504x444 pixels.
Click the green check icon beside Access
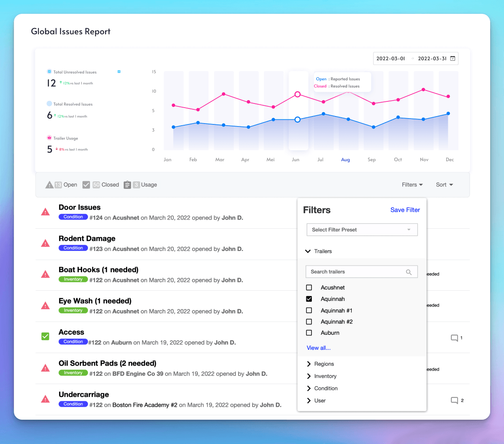[45, 336]
